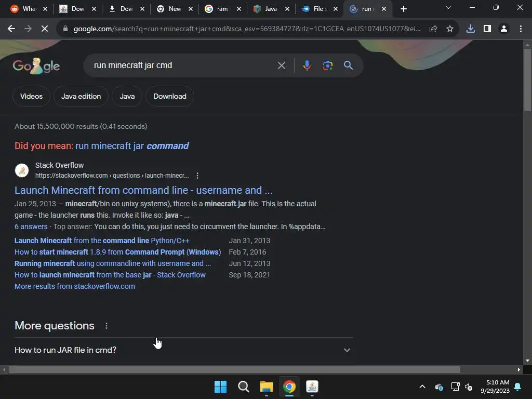
Task: Clear the search box text
Action: (281, 65)
